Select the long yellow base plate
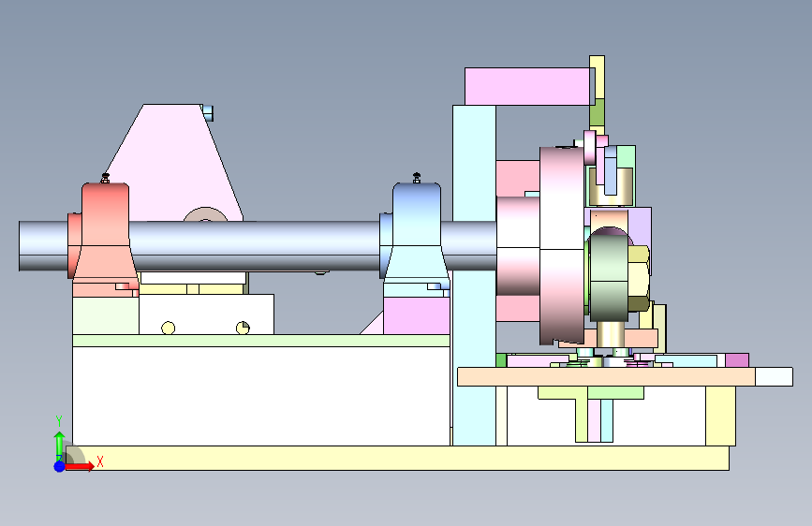Screen dimensions: 812x526 tap(397, 459)
